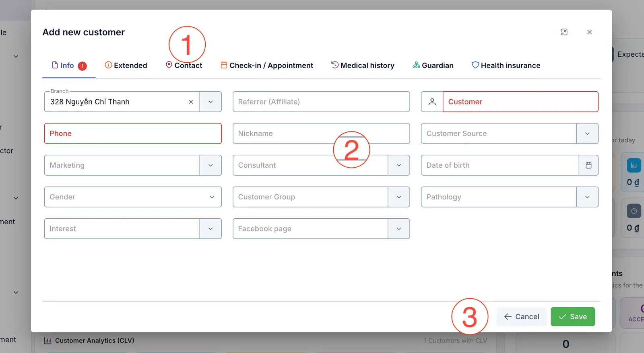Open the expand dialog icon near close
The width and height of the screenshot is (644, 353).
564,32
